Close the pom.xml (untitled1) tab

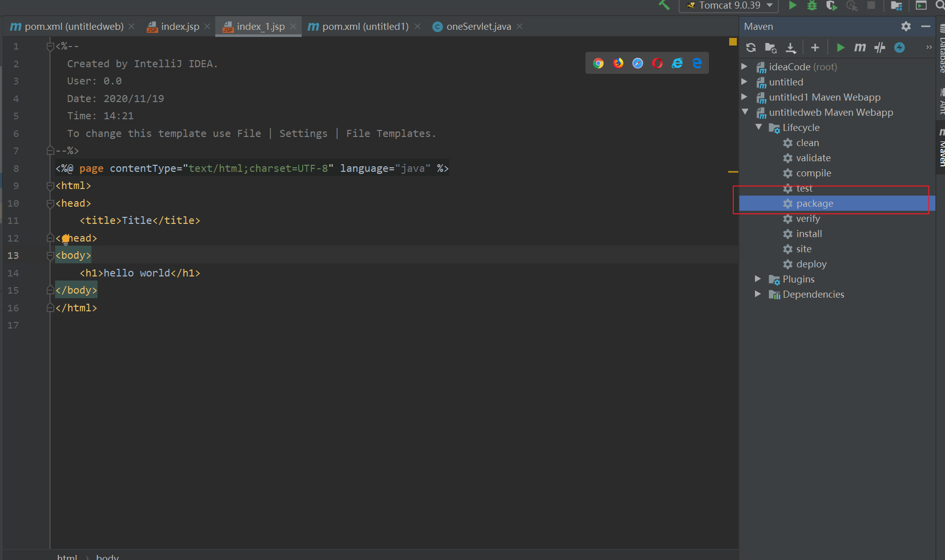pyautogui.click(x=417, y=26)
